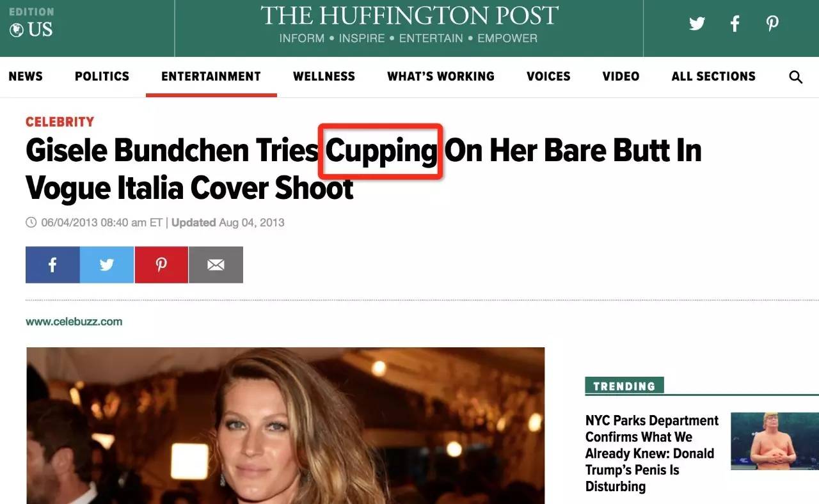Open the What's Working section
This screenshot has height=504, width=819.
point(440,77)
